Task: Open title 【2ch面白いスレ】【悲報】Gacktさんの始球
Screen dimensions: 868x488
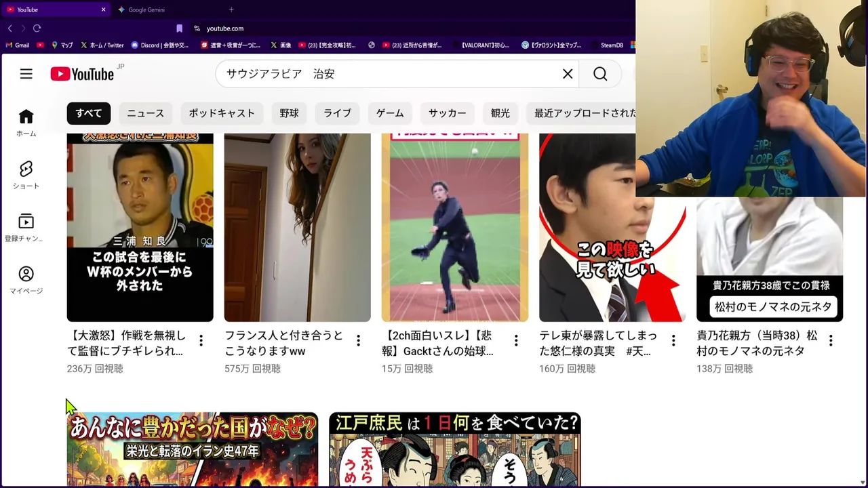Action: pos(439,343)
